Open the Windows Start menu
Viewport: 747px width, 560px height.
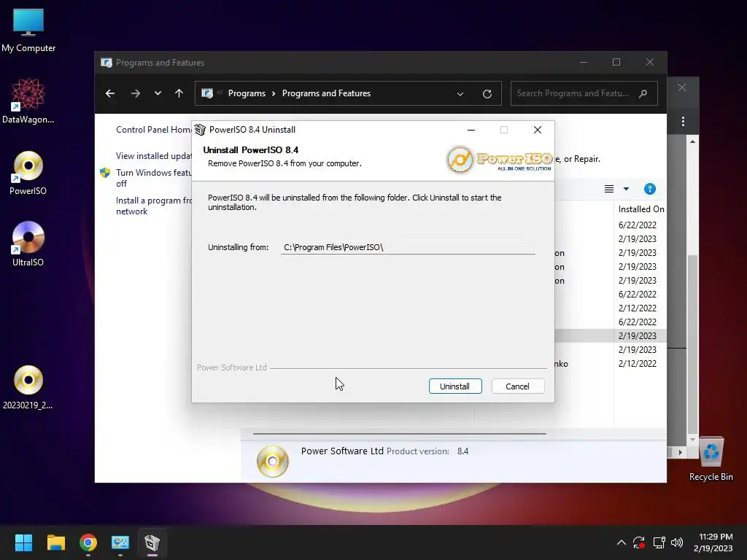coord(23,542)
